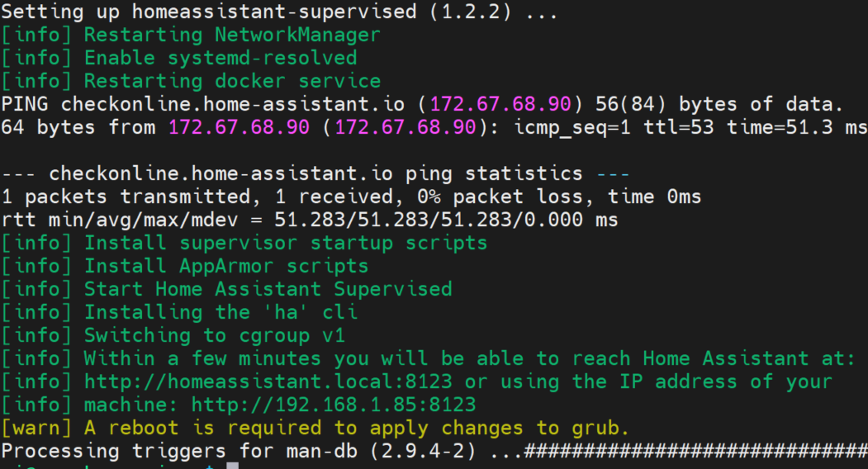Click the 'icmp_seq=1 ttl=53' ping reply text
The height and width of the screenshot is (469, 868).
(x=614, y=127)
